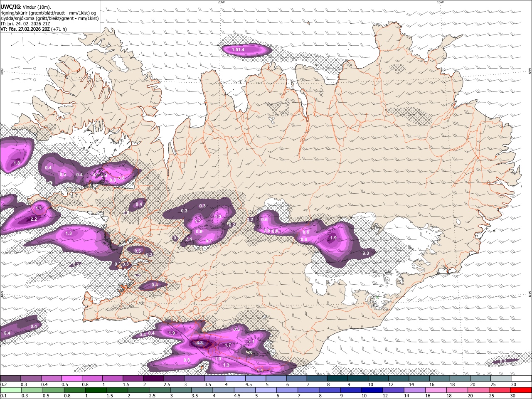
Task: Pick the palest green lower-row swatch above 0.1
Action: tap(10, 390)
